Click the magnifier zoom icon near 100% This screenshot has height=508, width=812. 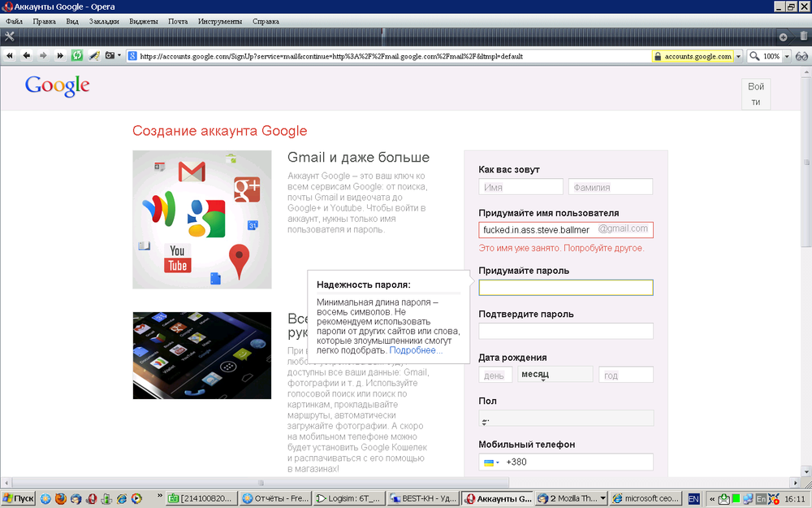[754, 55]
